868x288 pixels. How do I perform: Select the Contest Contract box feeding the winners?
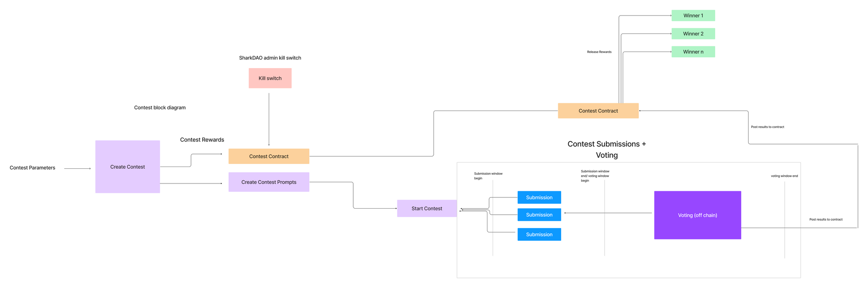[x=598, y=111]
